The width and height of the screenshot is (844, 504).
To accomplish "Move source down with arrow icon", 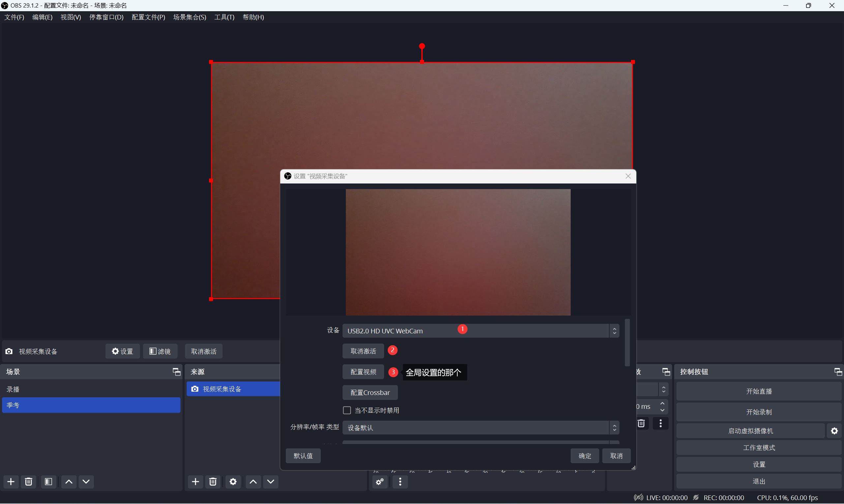I will coord(271,481).
